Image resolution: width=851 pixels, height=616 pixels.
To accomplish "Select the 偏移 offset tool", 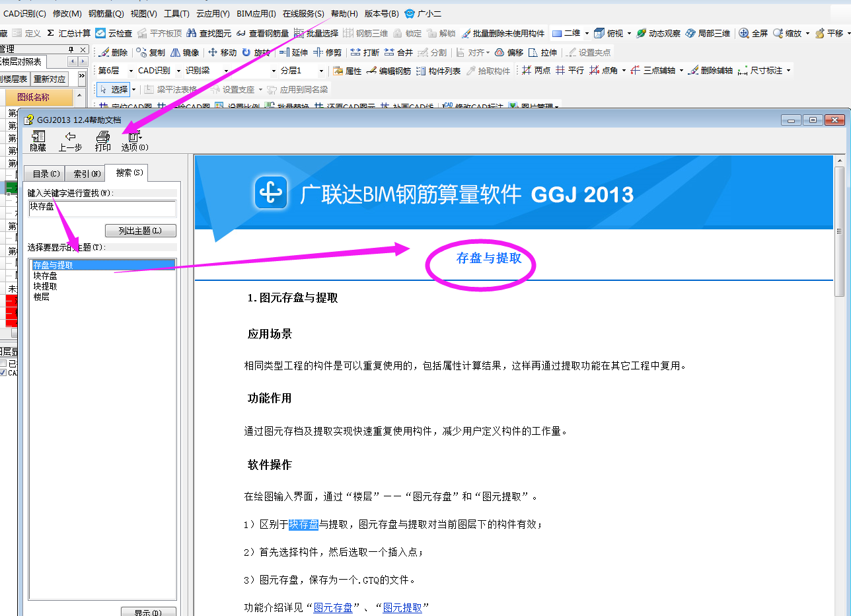I will tap(509, 52).
